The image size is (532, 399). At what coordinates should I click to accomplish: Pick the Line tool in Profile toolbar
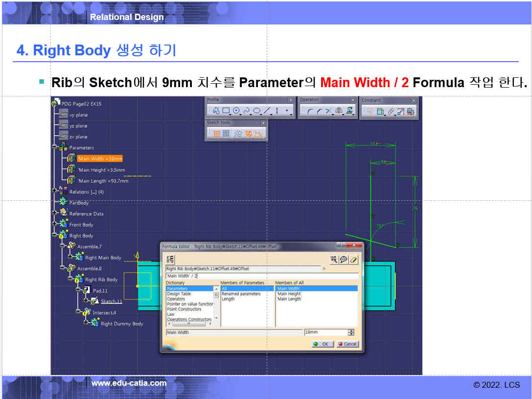pos(267,111)
